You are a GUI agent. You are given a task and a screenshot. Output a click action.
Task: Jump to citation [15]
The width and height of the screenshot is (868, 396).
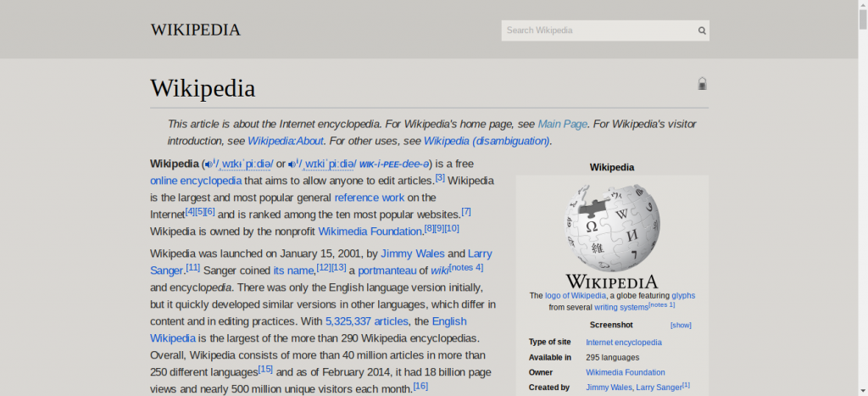[x=265, y=369]
